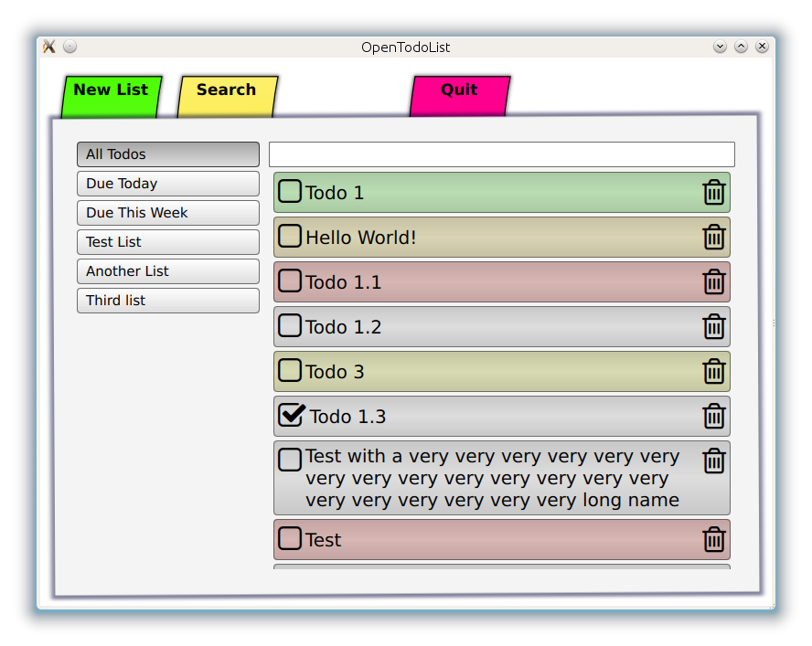The height and width of the screenshot is (646, 812).
Task: Open the X window menu icon
Action: 49,47
